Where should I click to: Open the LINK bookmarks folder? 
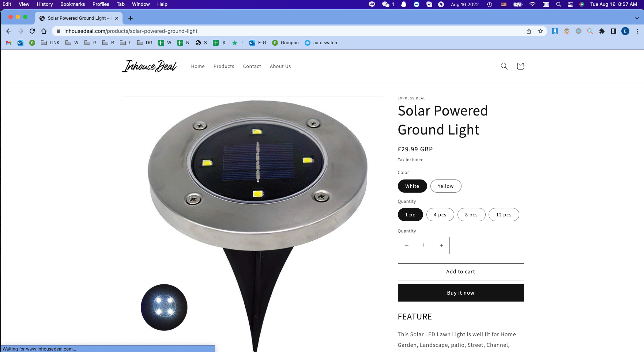[50, 43]
